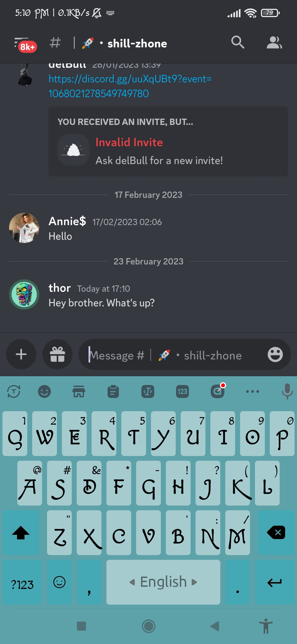Tap the plus attachment button
The width and height of the screenshot is (297, 644).
pyautogui.click(x=21, y=354)
